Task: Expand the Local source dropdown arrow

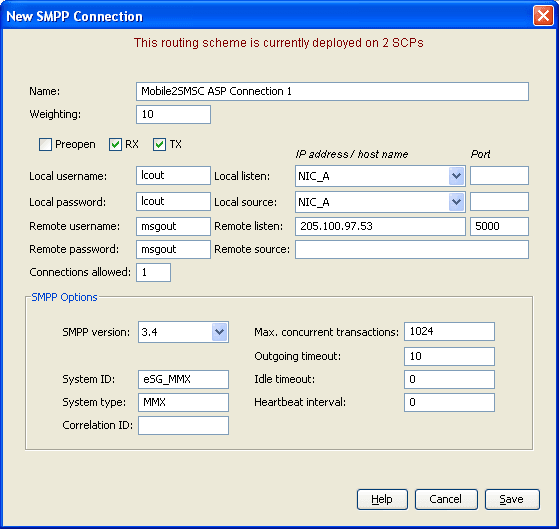Action: pyautogui.click(x=457, y=202)
